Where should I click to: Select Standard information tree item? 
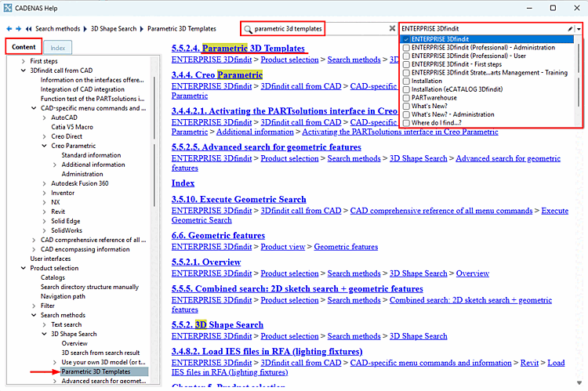(x=91, y=155)
